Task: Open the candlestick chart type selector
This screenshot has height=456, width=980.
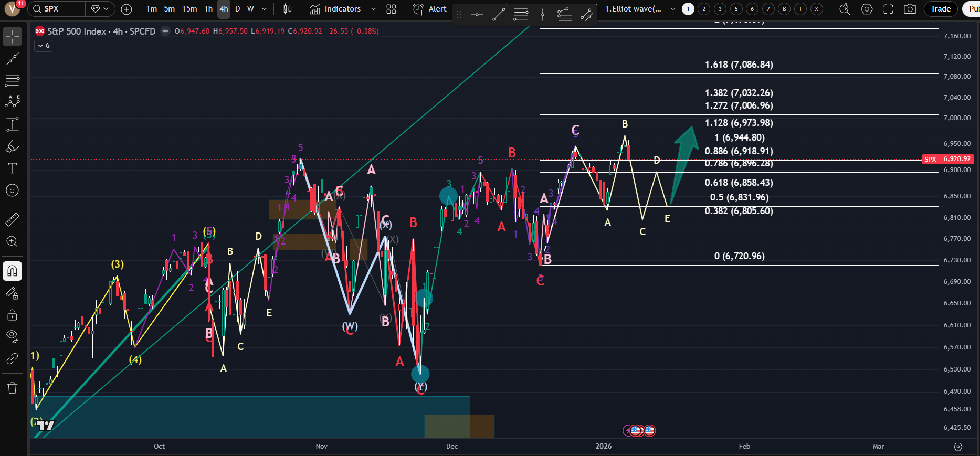Action: (288, 9)
